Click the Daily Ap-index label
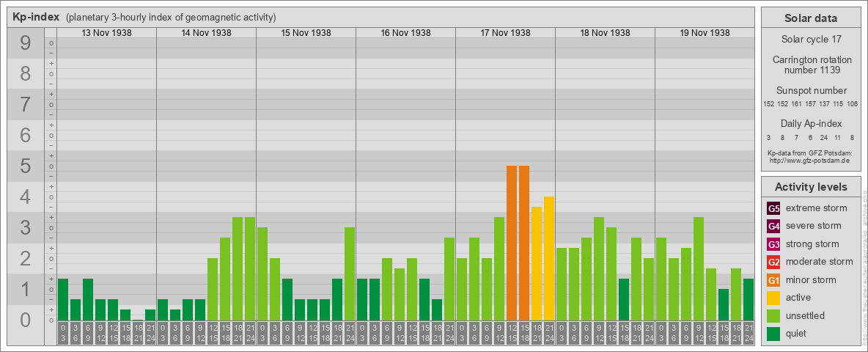The height and width of the screenshot is (352, 868). coord(811,123)
